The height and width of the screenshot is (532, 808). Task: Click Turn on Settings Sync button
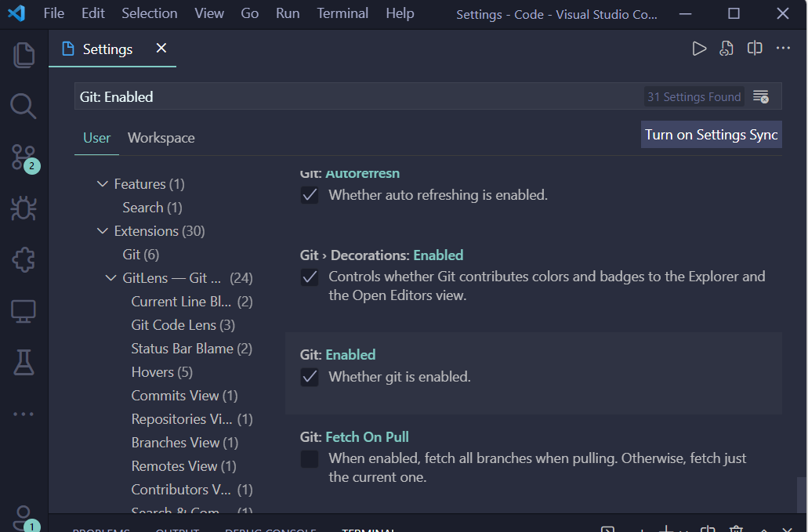tap(711, 135)
